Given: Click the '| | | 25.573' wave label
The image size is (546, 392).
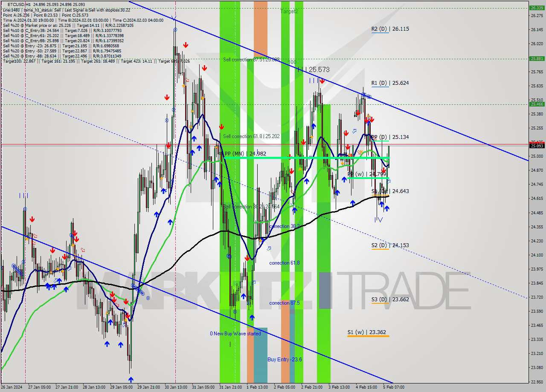Looking at the screenshot, I should coord(314,69).
